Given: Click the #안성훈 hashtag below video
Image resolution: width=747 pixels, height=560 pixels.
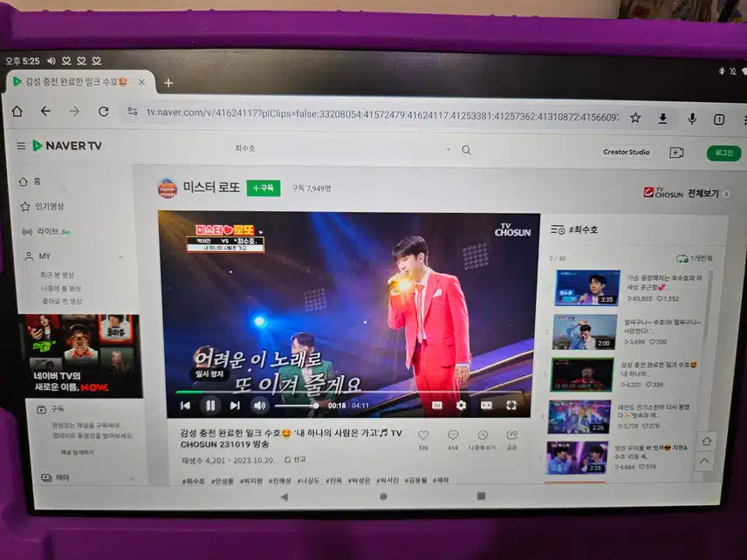Looking at the screenshot, I should click(223, 481).
